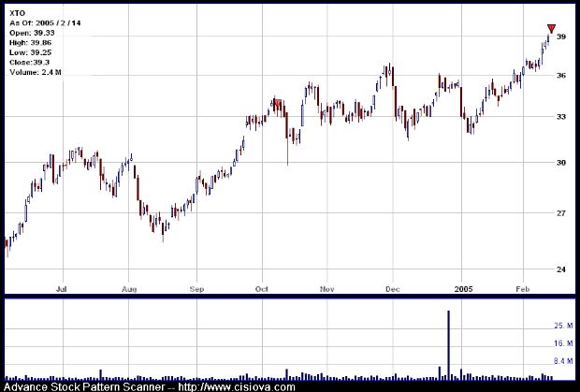The image size is (580, 392).
Task: Click the 24 price axis label
Action: point(561,269)
